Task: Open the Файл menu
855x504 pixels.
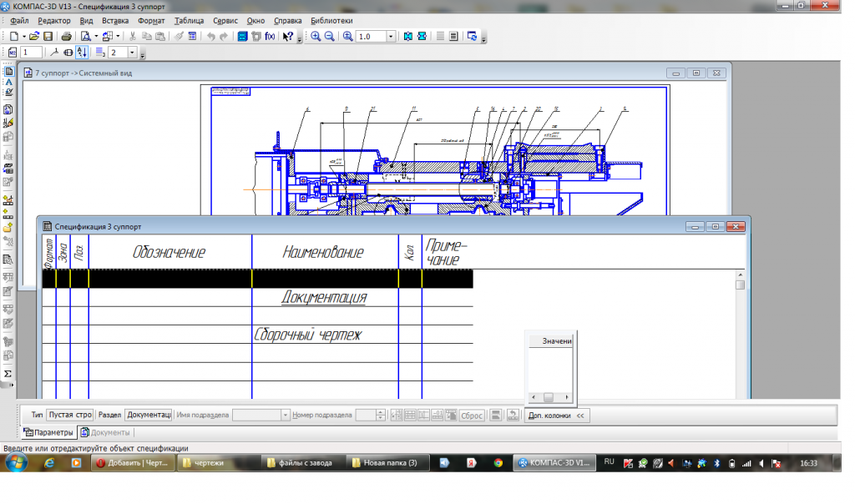Action: 19,21
